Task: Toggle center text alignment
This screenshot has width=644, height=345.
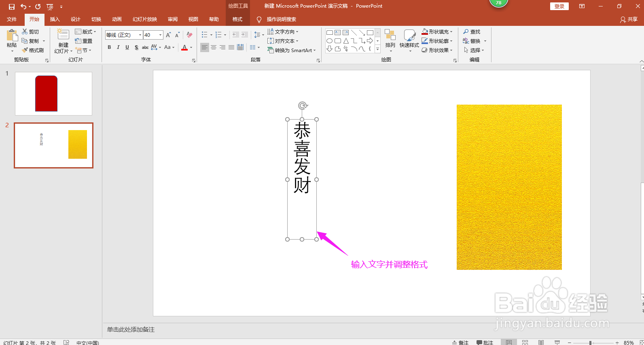Action: pos(214,47)
